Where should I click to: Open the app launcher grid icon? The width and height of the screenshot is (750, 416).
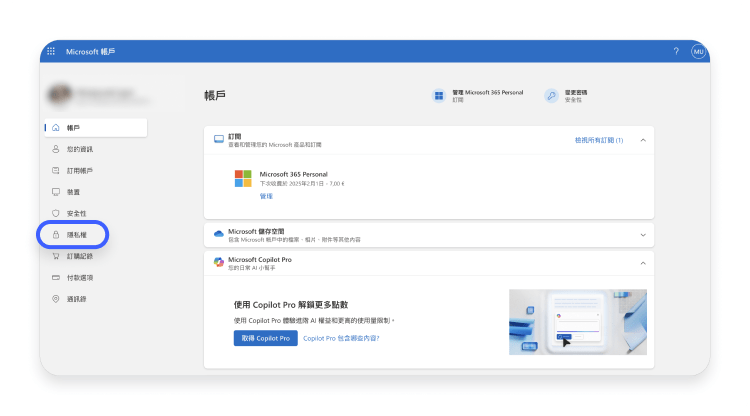coord(51,51)
